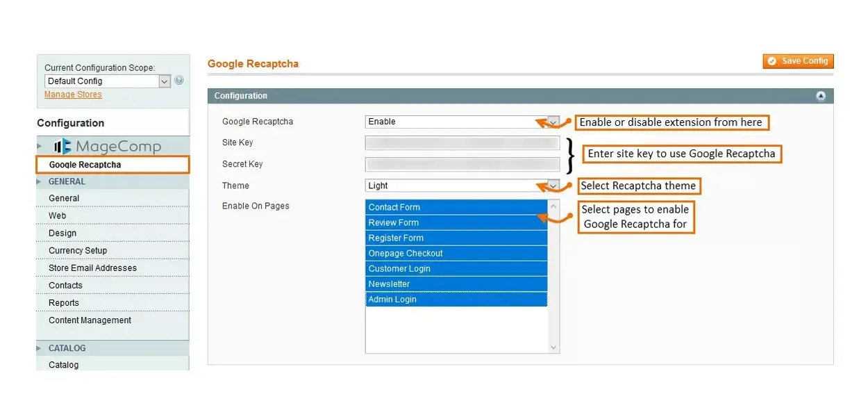
Task: Open the Current Configuration Scope dropdown
Action: 107,81
